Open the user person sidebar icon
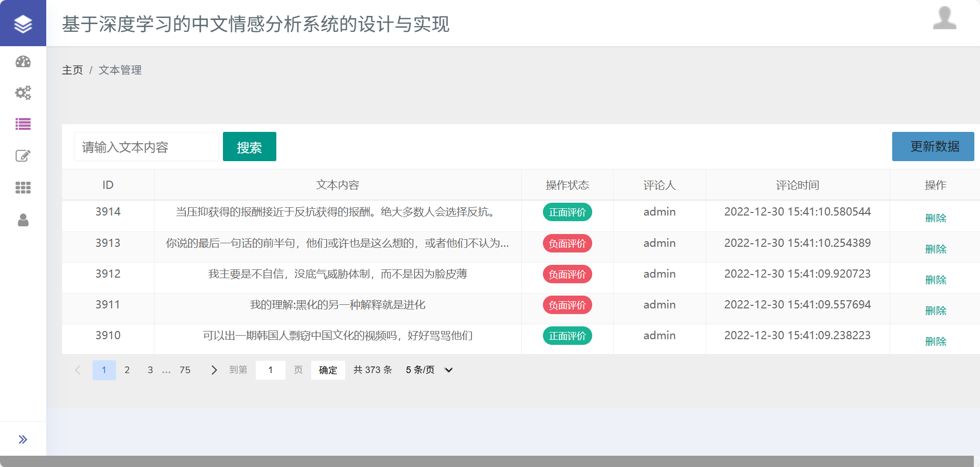Screen dimensions: 980x467 click(23, 220)
